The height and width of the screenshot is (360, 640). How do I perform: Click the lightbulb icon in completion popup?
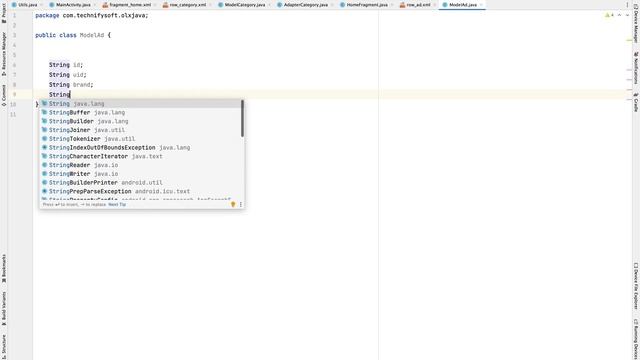233,204
